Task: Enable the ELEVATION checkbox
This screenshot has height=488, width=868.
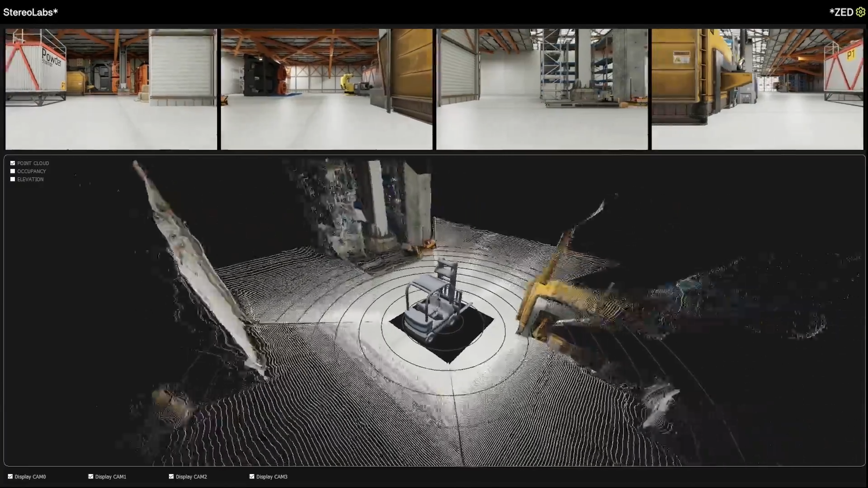Action: (x=13, y=179)
